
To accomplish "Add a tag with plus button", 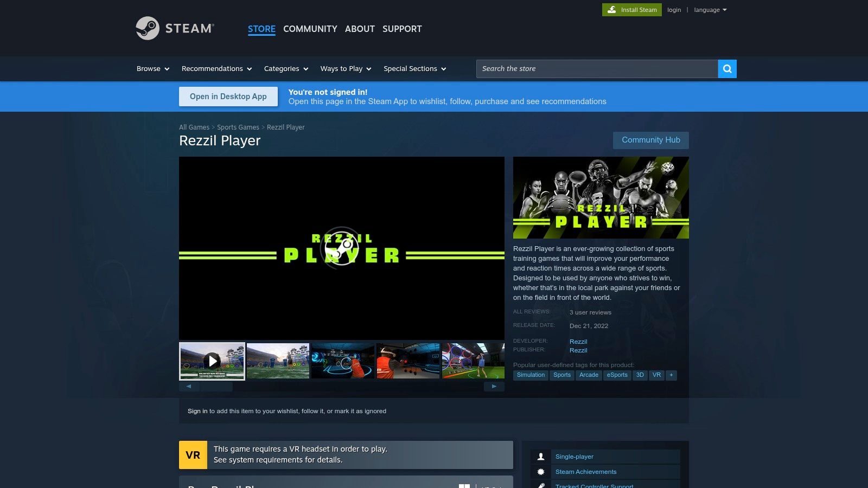I will coord(671,375).
